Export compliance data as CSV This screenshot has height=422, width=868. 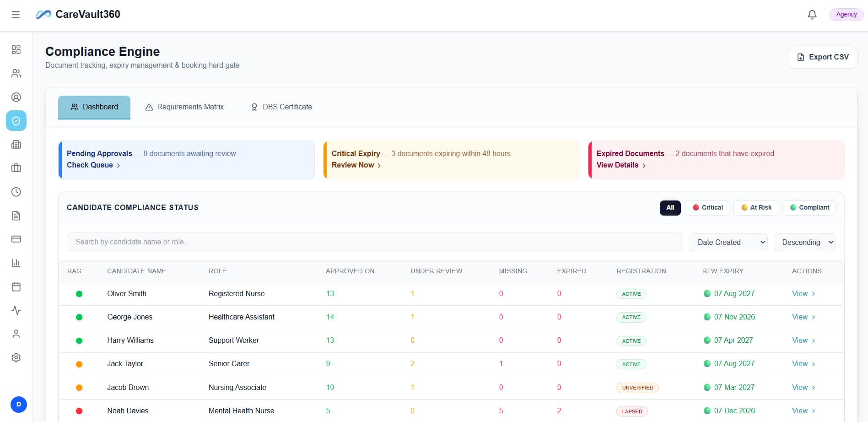822,57
